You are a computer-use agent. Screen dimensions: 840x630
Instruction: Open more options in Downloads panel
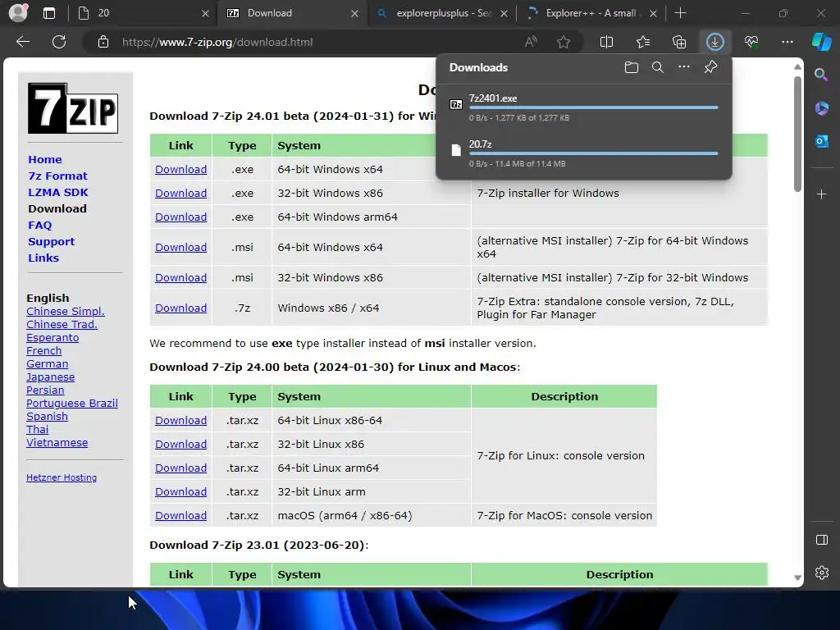pos(684,67)
